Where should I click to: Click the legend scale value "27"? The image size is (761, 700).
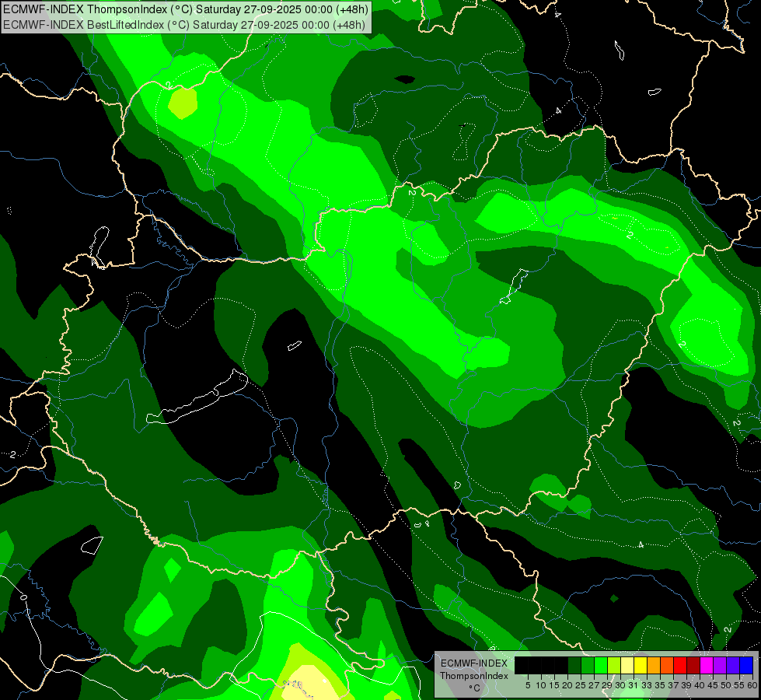pyautogui.click(x=594, y=685)
